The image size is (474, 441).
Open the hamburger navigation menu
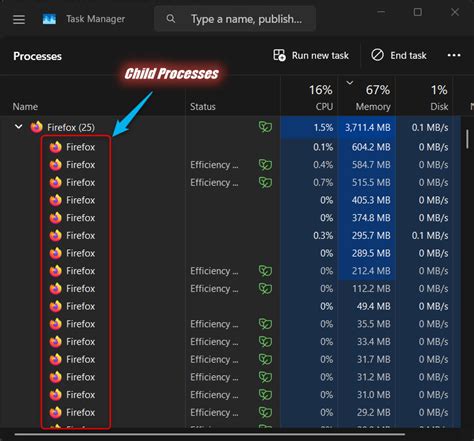19,19
